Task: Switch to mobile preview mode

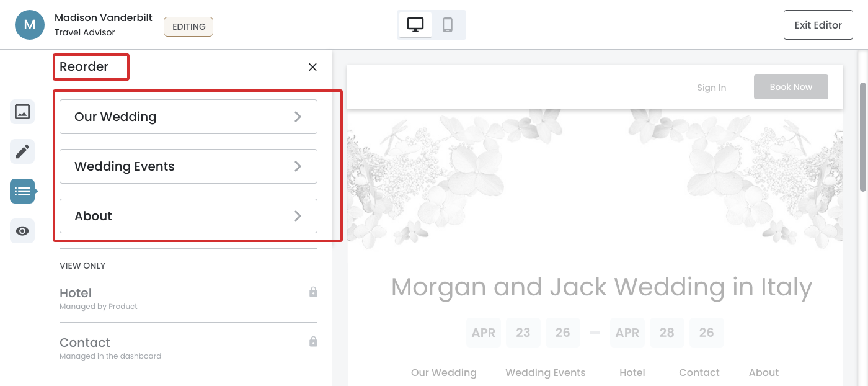Action: [x=448, y=25]
